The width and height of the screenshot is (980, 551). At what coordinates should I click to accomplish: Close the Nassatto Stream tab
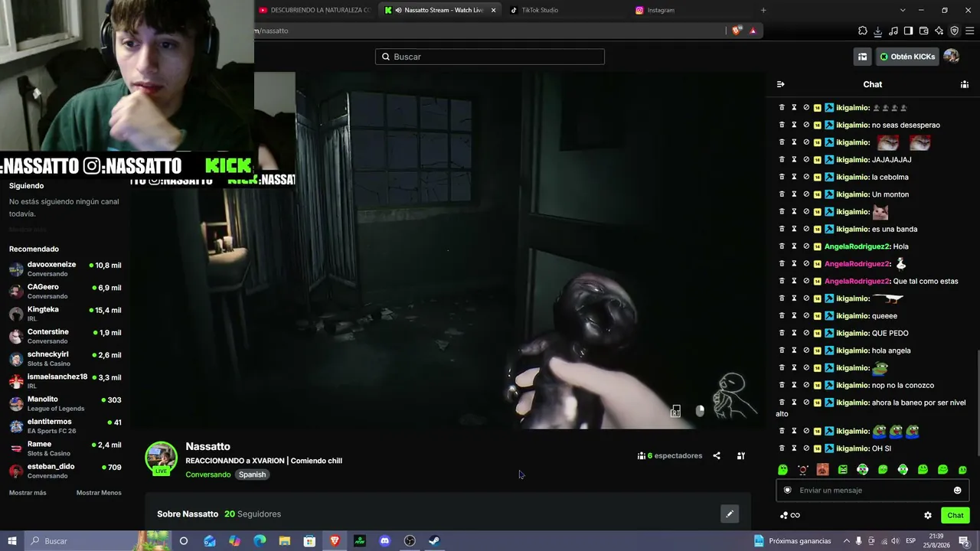pos(493,10)
